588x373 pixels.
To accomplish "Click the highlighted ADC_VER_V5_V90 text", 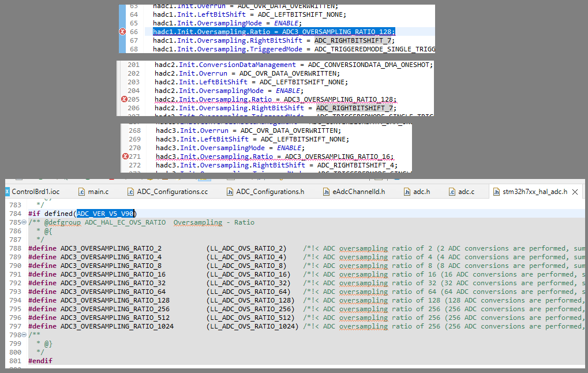I will 106,214.
